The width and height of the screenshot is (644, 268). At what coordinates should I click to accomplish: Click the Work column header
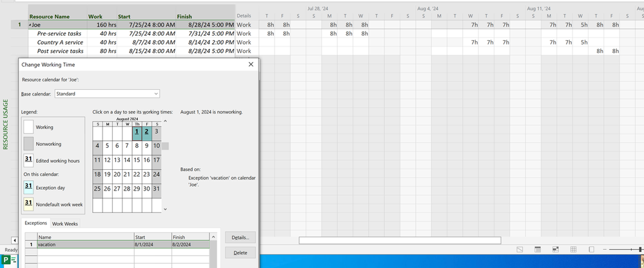click(x=102, y=12)
